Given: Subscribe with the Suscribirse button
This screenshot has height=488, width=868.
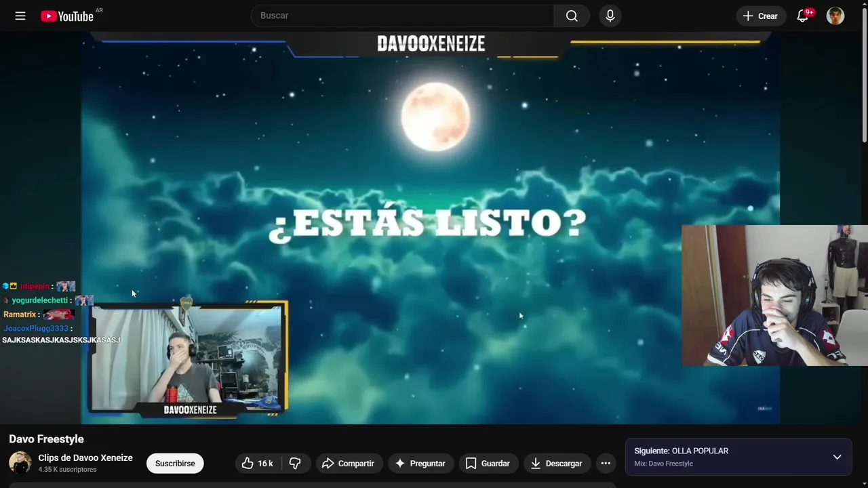Looking at the screenshot, I should coord(175,464).
